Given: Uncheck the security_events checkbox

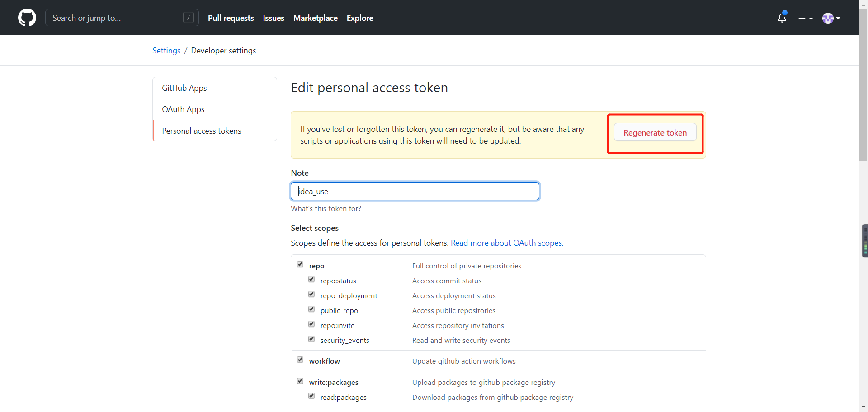Looking at the screenshot, I should pyautogui.click(x=311, y=339).
